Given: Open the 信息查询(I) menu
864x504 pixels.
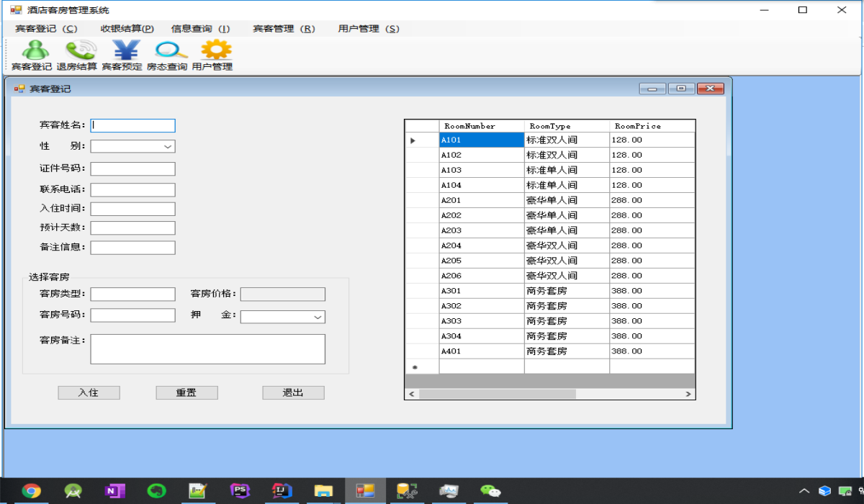Looking at the screenshot, I should [x=200, y=29].
